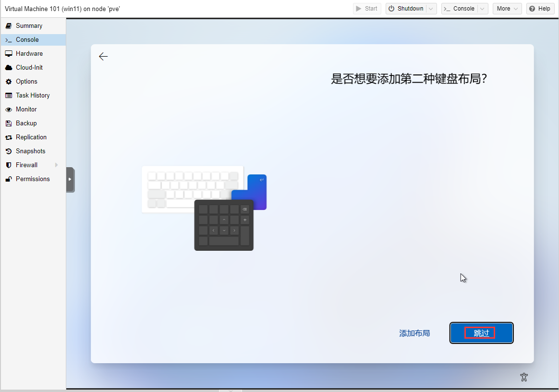Viewport: 559px width, 392px height.
Task: Open the Task History tab
Action: (x=33, y=96)
